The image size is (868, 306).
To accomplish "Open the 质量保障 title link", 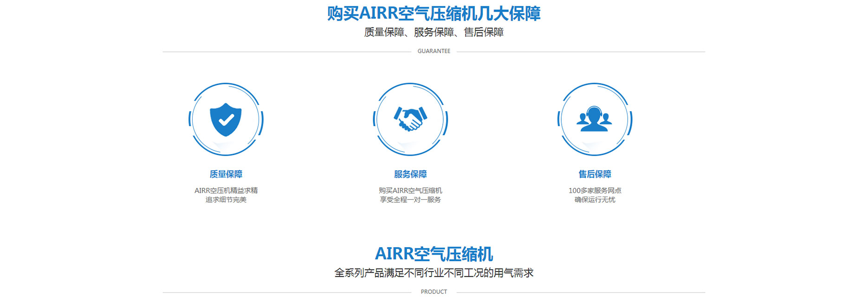I will (x=226, y=174).
